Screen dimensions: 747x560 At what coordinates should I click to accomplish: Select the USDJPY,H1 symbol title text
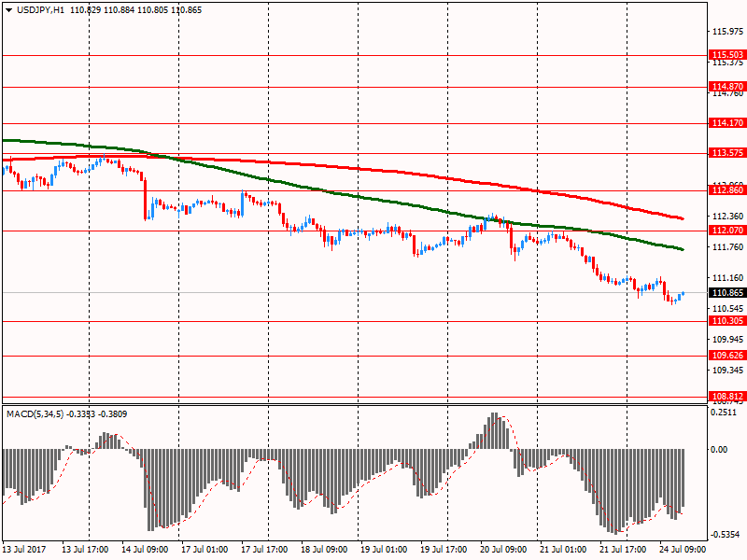[x=40, y=10]
